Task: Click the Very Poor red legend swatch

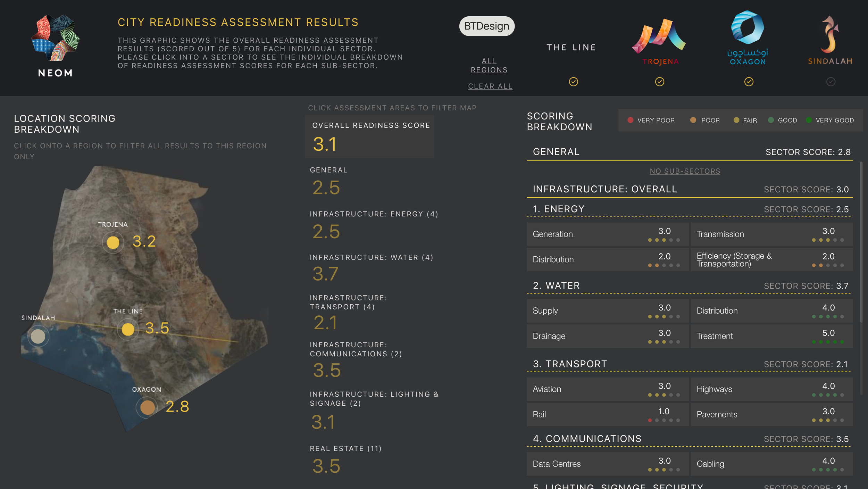Action: pos(631,120)
